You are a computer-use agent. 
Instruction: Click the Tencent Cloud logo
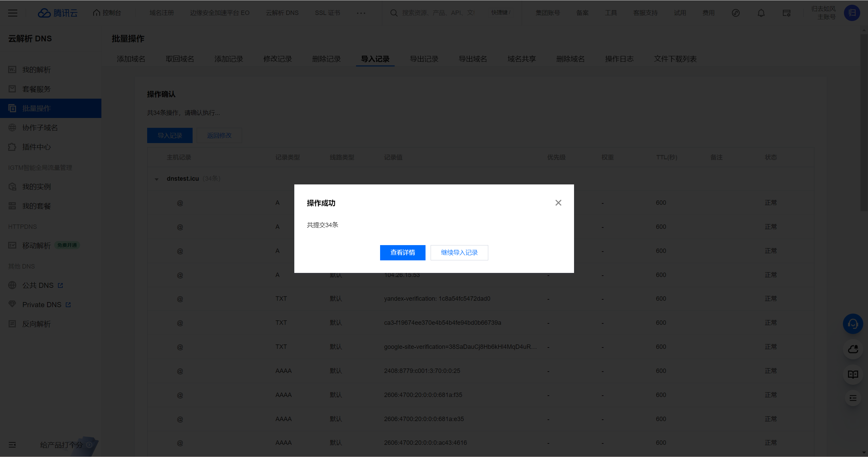tap(57, 13)
